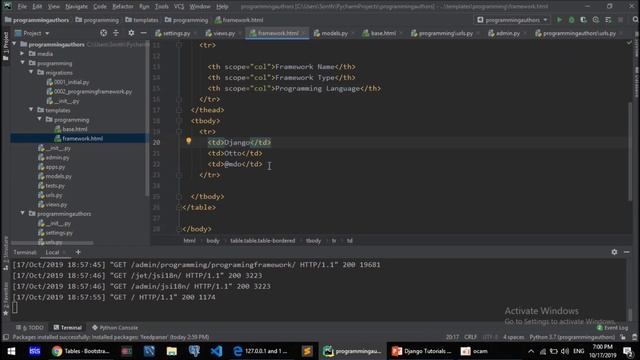Select settings.py in project tree
This screenshot has width=640, height=360.
tap(59, 233)
